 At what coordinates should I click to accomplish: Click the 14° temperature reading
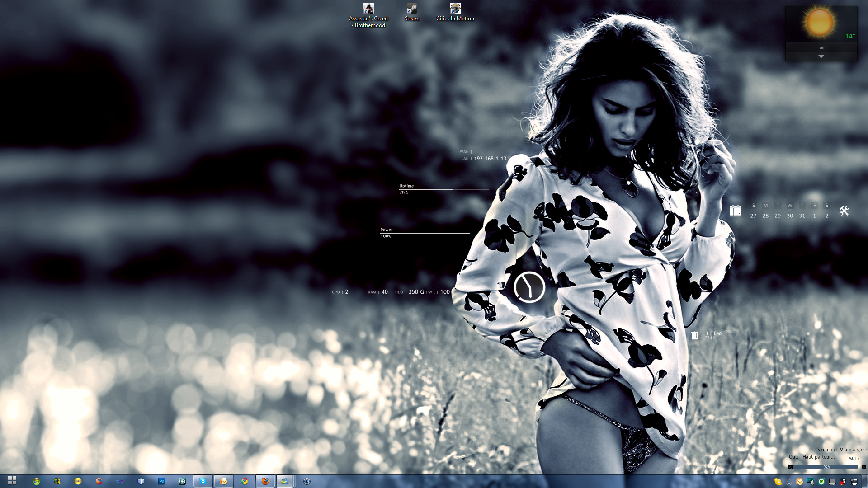pyautogui.click(x=850, y=36)
